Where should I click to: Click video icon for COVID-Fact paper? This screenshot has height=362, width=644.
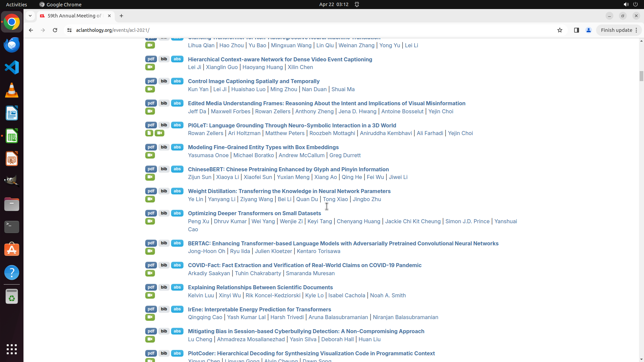(x=150, y=273)
